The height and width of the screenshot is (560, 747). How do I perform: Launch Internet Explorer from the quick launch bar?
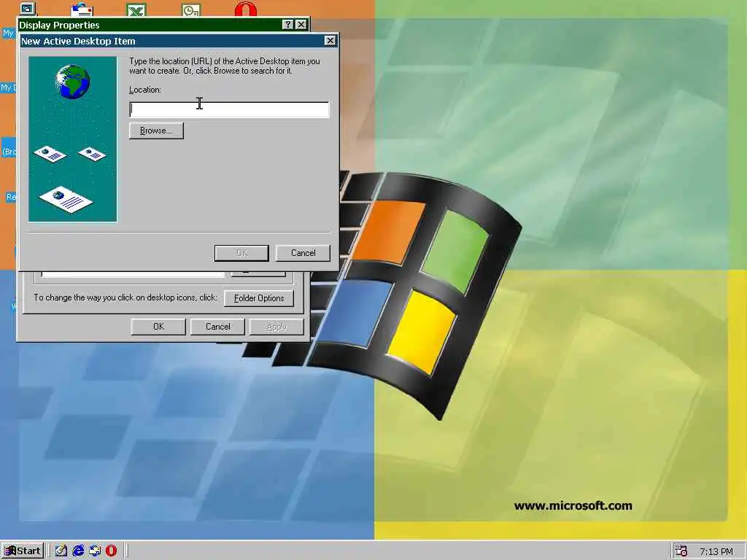pyautogui.click(x=78, y=551)
